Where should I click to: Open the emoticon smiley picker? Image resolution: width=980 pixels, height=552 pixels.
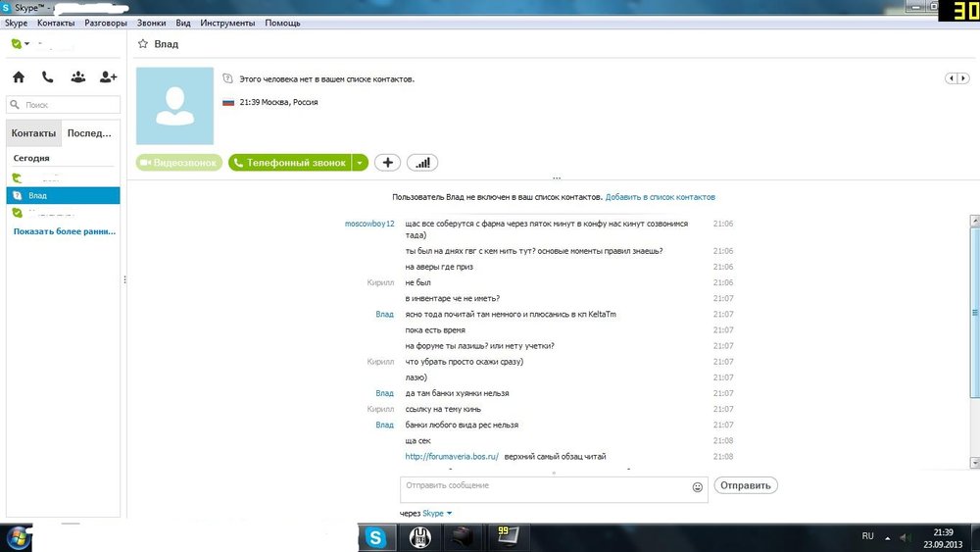(698, 487)
